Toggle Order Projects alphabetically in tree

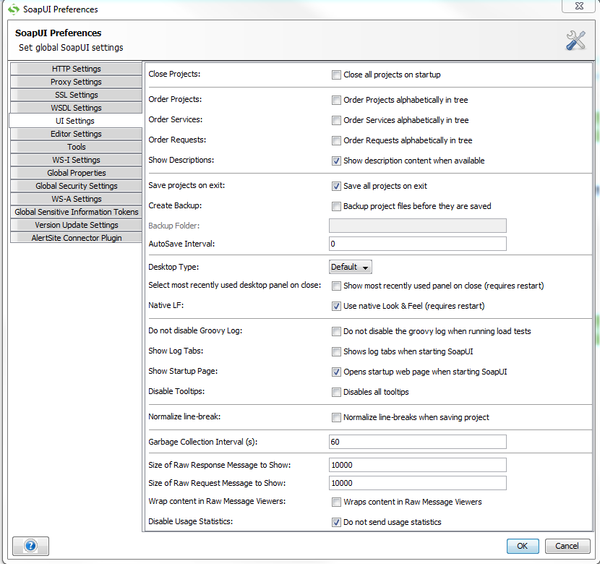pos(336,100)
